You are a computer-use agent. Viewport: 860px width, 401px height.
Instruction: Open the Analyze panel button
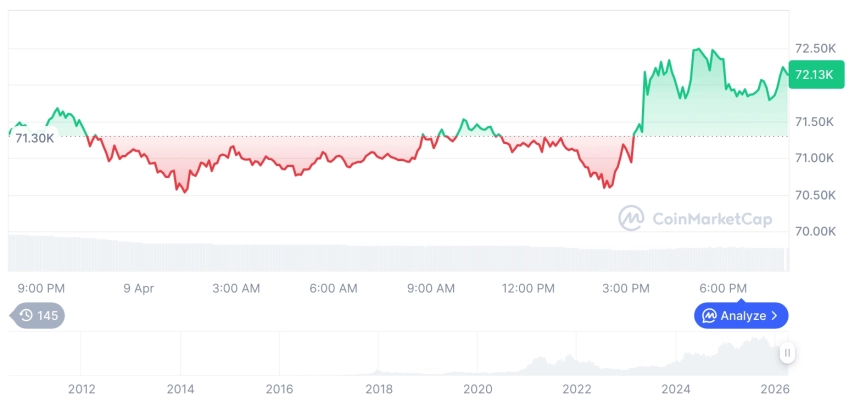[x=741, y=316]
